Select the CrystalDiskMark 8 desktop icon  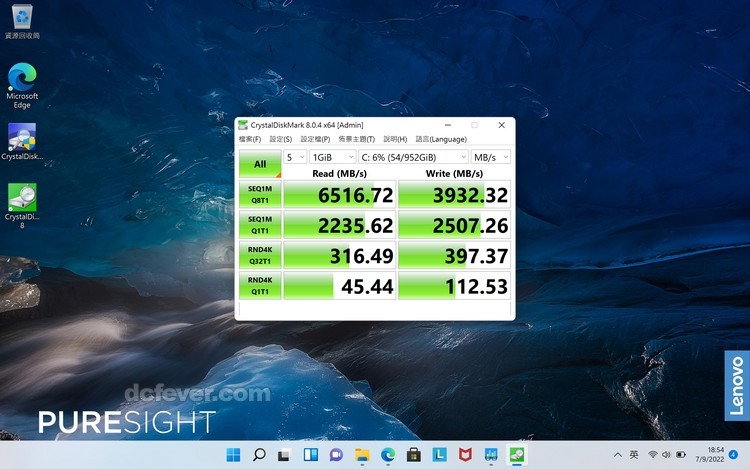click(22, 206)
